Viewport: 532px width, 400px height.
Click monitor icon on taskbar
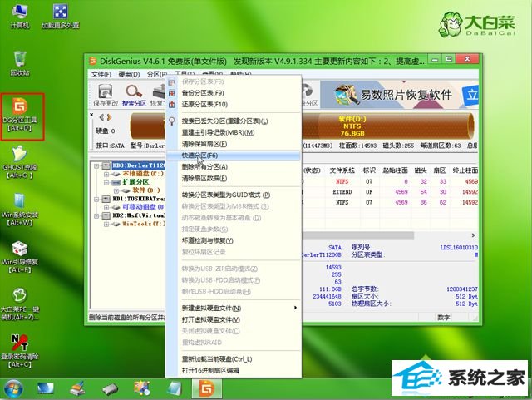pyautogui.click(x=46, y=389)
